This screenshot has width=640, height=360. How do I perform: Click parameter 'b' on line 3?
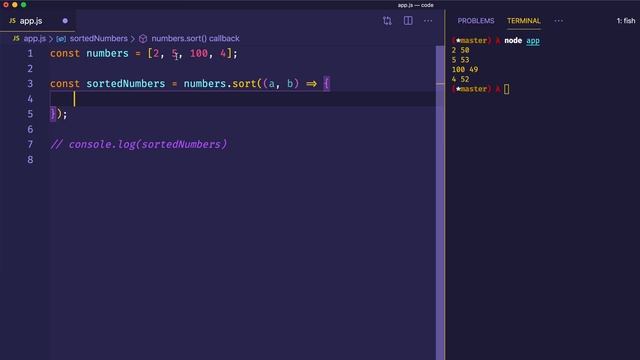tap(290, 84)
